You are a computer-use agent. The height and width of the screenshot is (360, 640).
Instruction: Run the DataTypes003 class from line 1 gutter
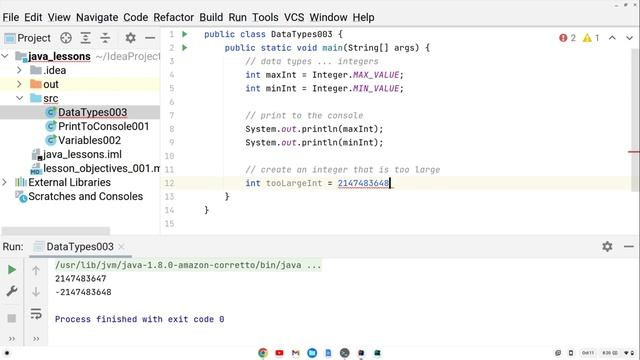[184, 34]
